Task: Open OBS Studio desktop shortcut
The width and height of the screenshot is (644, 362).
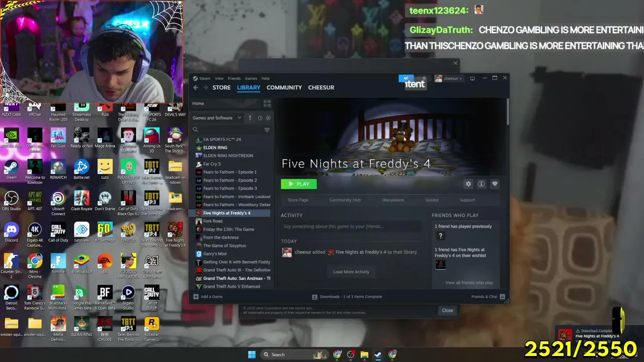Action: click(x=11, y=202)
